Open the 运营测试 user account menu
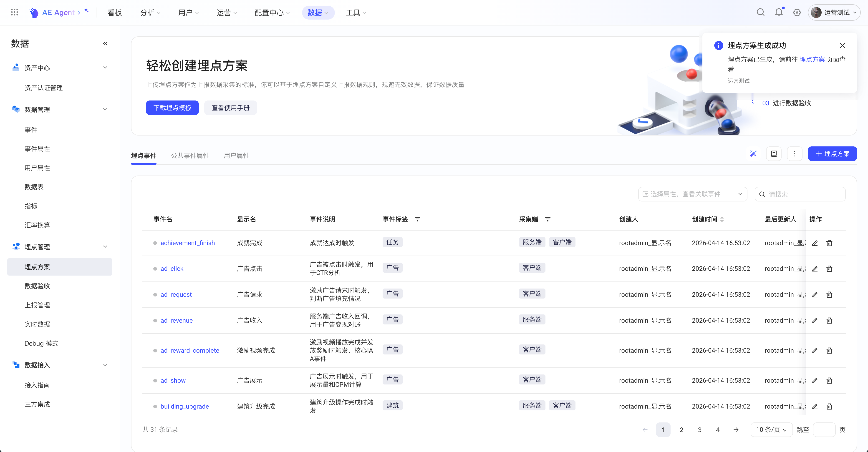Image resolution: width=868 pixels, height=452 pixels. click(834, 13)
